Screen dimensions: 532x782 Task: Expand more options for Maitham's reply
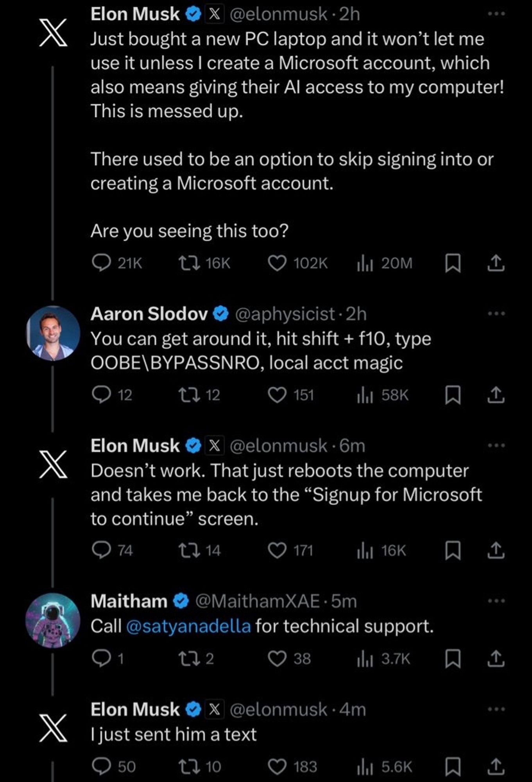(496, 601)
